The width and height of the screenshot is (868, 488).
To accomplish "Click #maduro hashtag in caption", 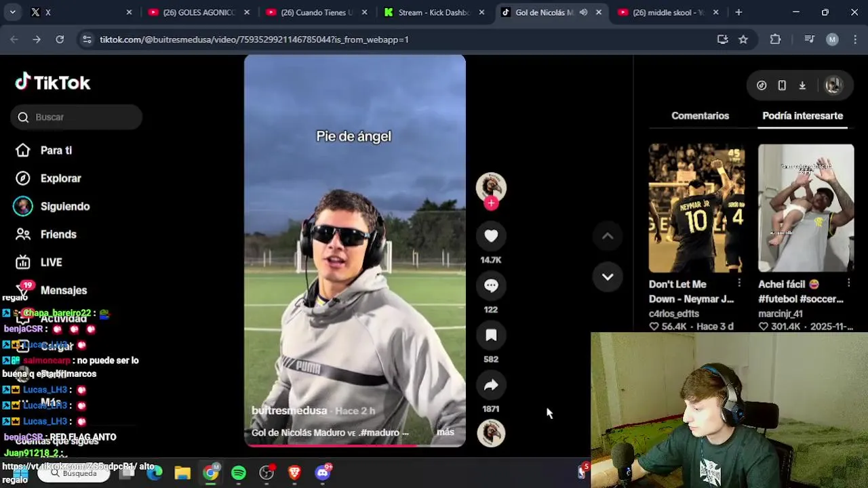I will (380, 432).
